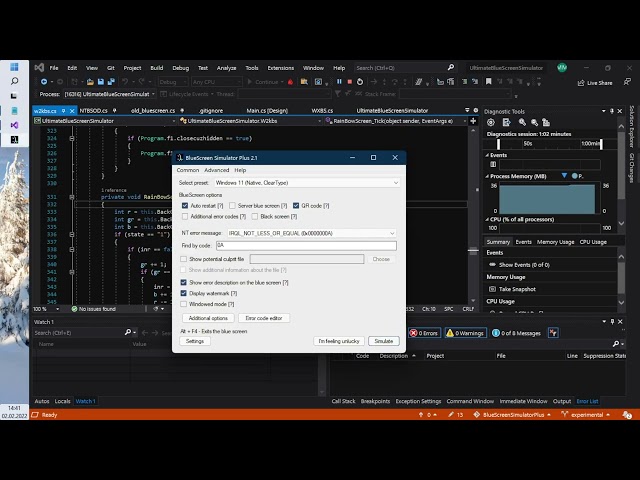Open Windows taskbar search icon
Screen dimensions: 640x480
coord(14,81)
